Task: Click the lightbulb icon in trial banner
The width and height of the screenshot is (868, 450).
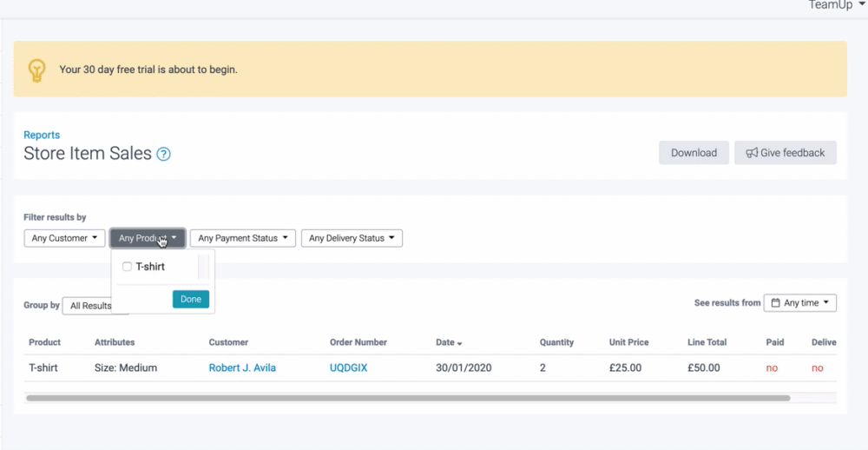Action: pos(36,69)
